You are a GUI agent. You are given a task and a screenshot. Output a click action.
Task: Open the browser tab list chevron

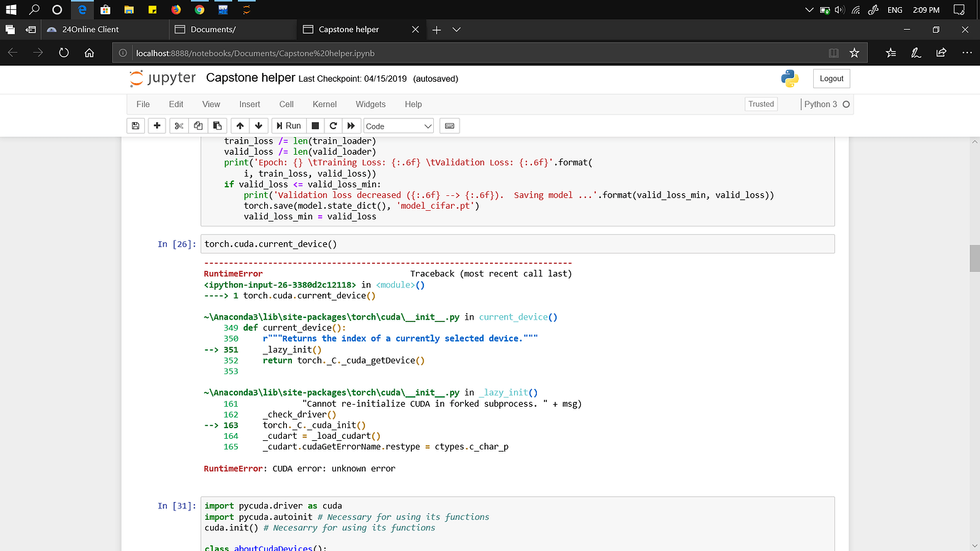pyautogui.click(x=457, y=29)
